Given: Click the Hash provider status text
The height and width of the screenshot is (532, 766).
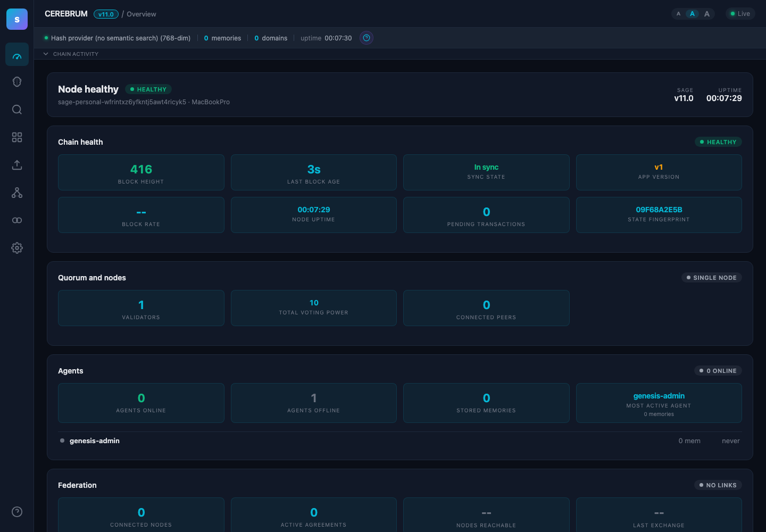Looking at the screenshot, I should [x=121, y=38].
